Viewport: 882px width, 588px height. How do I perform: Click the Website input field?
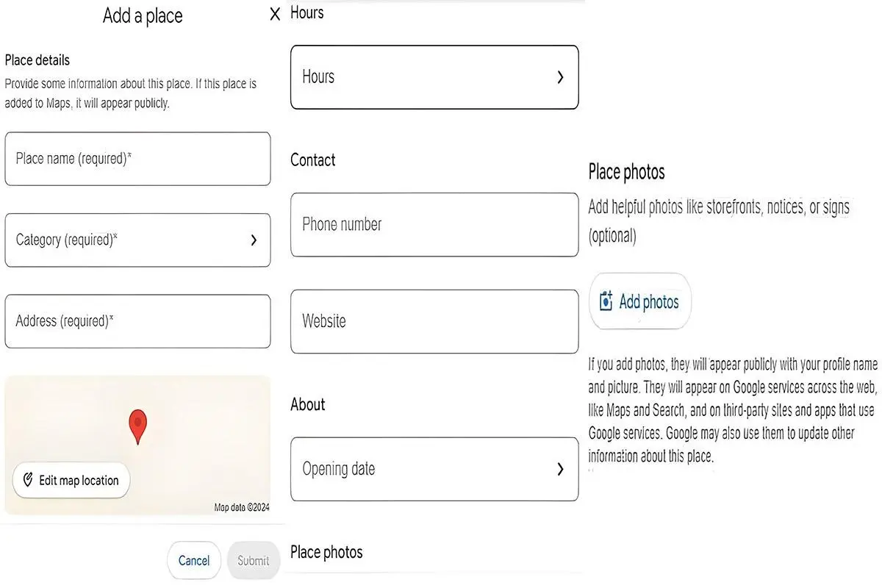tap(434, 321)
